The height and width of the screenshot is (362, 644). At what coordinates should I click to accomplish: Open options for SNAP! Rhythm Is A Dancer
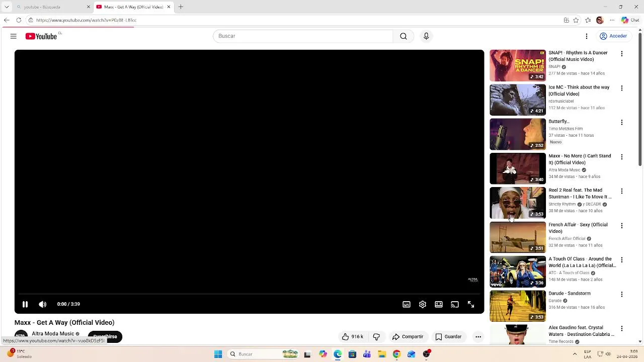pos(622,54)
